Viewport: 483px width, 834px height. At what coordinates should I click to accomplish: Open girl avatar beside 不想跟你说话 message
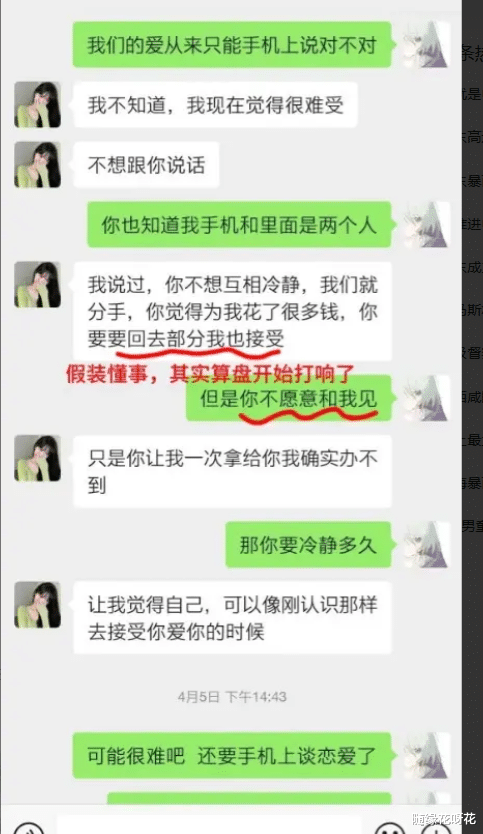click(37, 165)
